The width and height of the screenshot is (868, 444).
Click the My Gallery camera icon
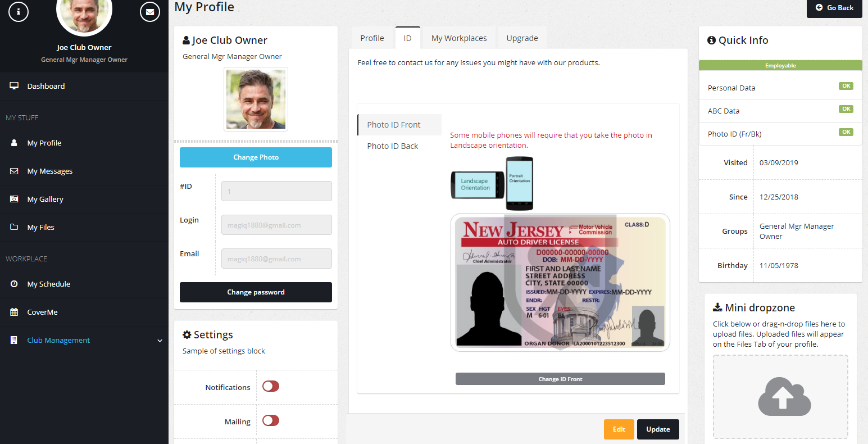[x=14, y=199]
